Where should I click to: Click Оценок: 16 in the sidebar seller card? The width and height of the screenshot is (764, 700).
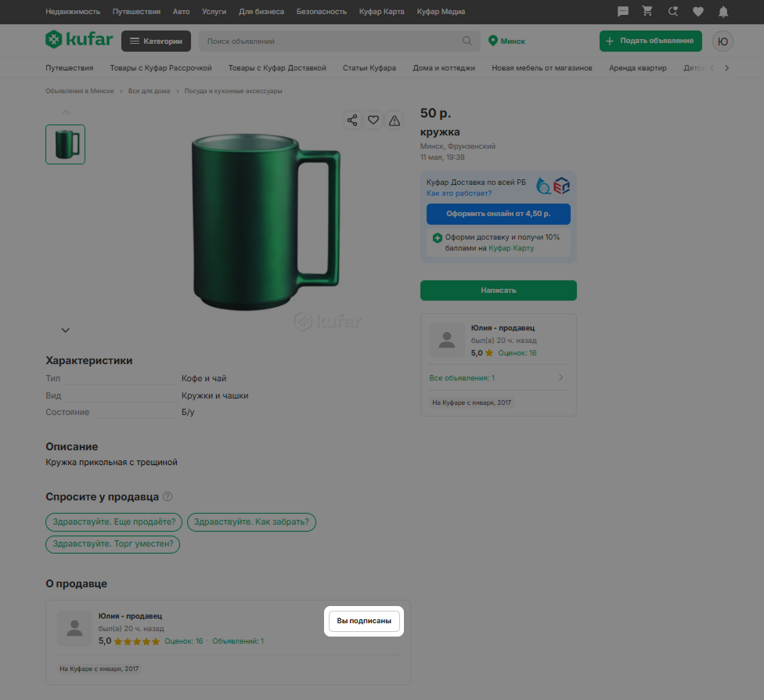[x=517, y=353]
